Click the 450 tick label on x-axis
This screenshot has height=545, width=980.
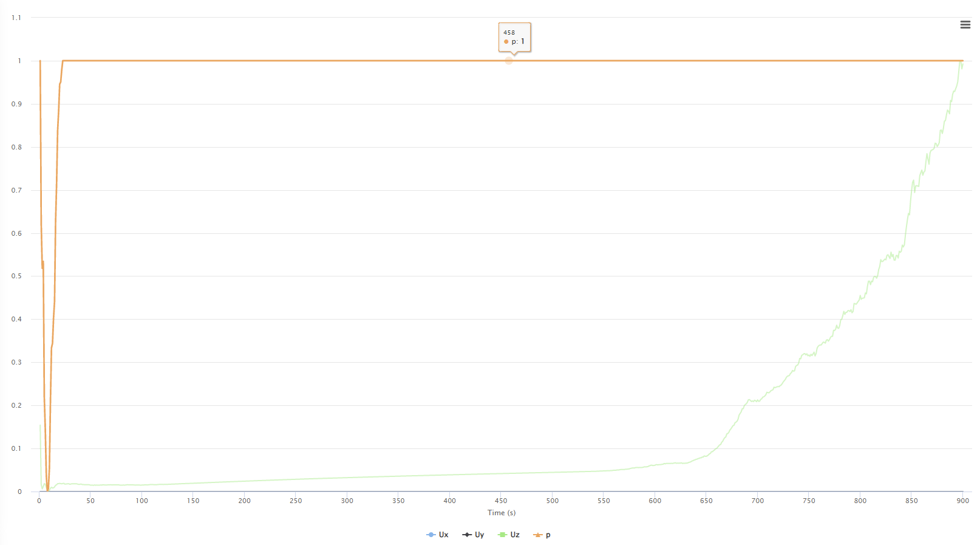pyautogui.click(x=501, y=501)
